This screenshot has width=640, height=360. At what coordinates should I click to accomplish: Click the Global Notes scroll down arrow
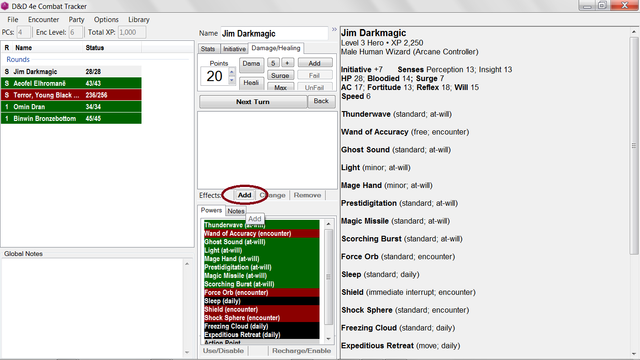tap(187, 353)
